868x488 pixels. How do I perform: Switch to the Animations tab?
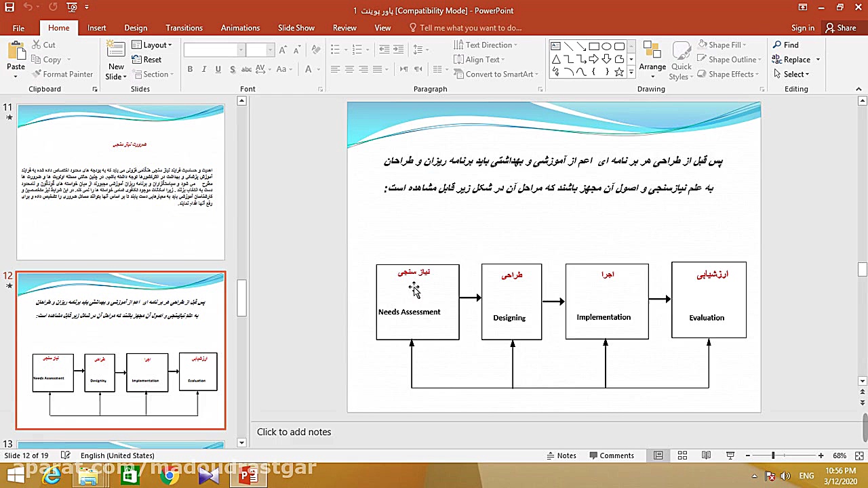[240, 28]
